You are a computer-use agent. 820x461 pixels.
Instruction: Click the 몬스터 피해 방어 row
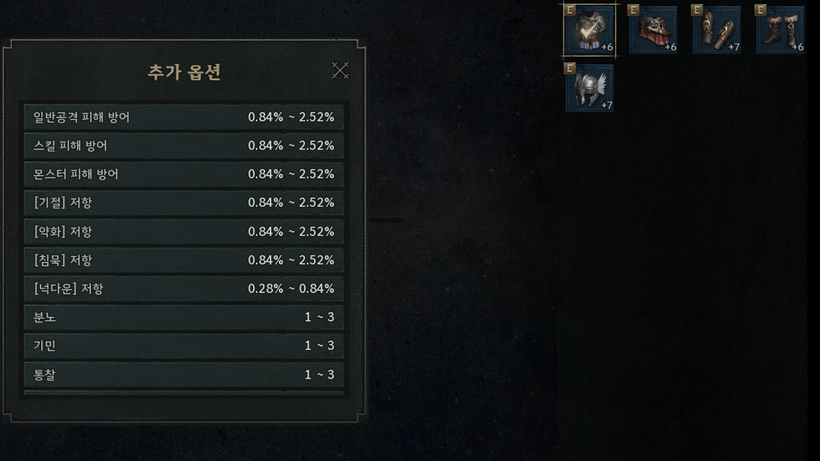point(184,174)
